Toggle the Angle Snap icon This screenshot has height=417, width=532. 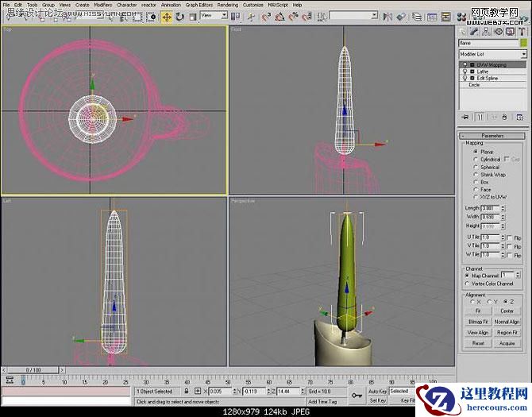click(280, 17)
